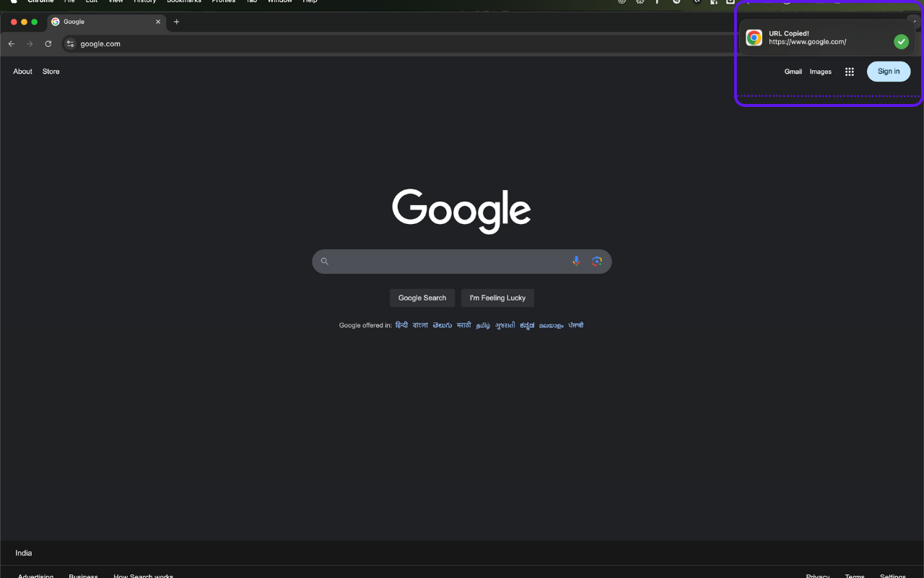Click the Google logo
Screen dimensions: 924x578
tap(462, 211)
